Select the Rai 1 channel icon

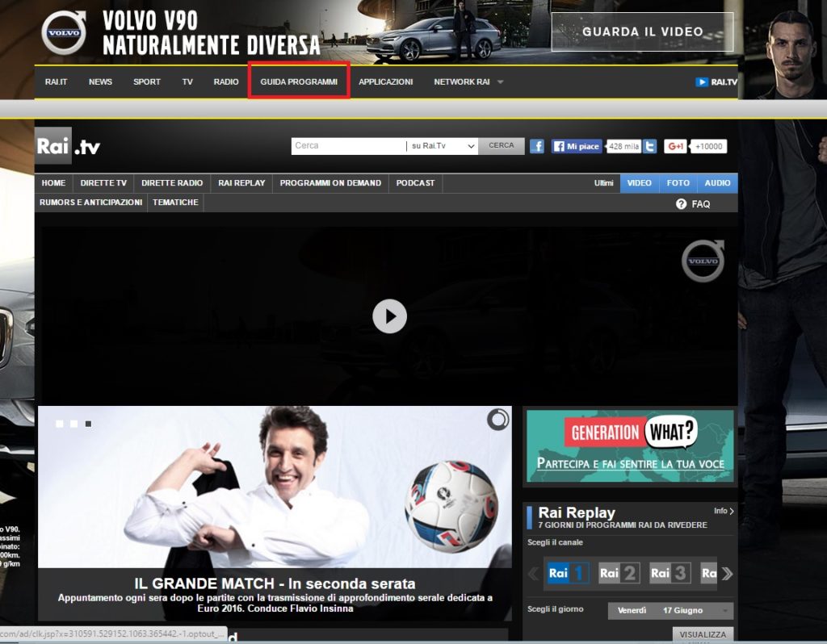click(568, 573)
